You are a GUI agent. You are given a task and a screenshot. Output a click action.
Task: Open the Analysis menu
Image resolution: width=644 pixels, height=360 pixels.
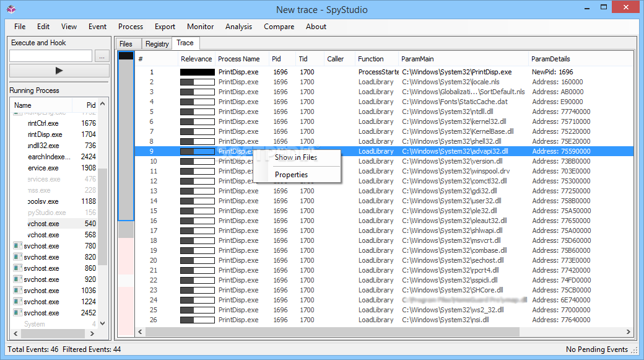click(x=238, y=26)
